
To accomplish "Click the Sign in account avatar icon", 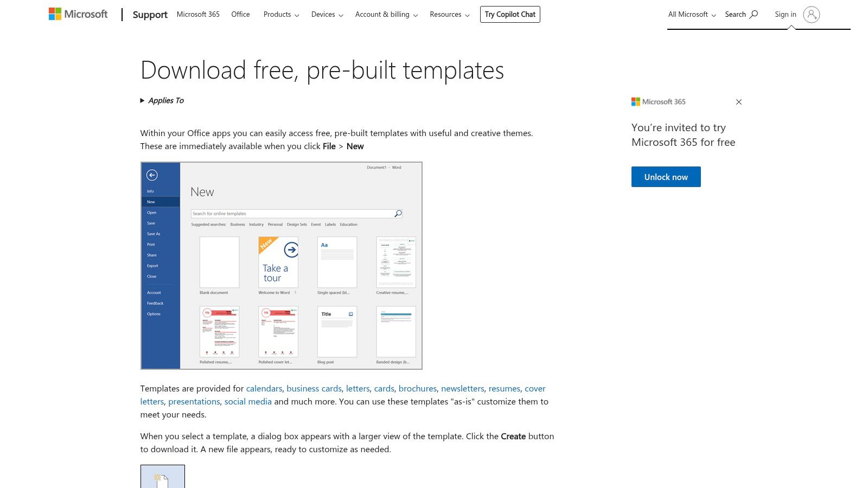I will 812,15.
